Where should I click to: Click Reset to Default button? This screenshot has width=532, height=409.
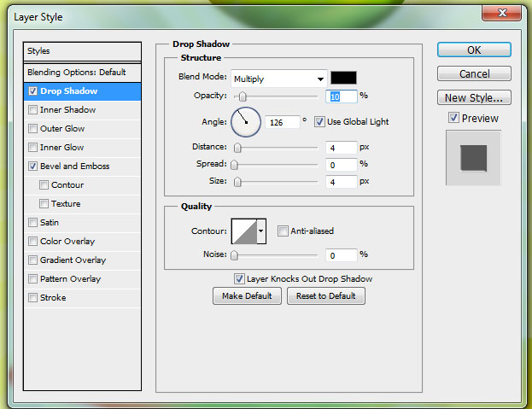[325, 295]
